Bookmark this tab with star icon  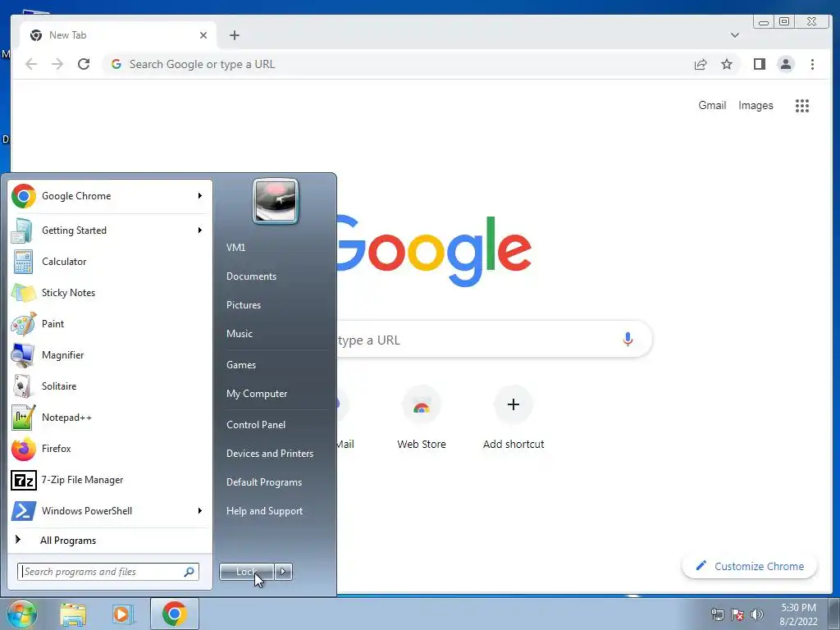[x=727, y=64]
